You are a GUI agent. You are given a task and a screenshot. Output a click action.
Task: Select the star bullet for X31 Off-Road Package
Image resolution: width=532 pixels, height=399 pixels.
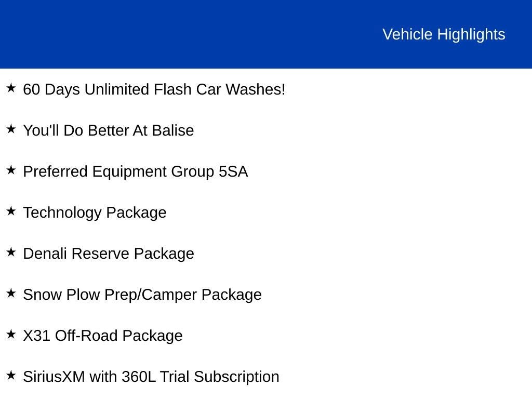point(11,334)
